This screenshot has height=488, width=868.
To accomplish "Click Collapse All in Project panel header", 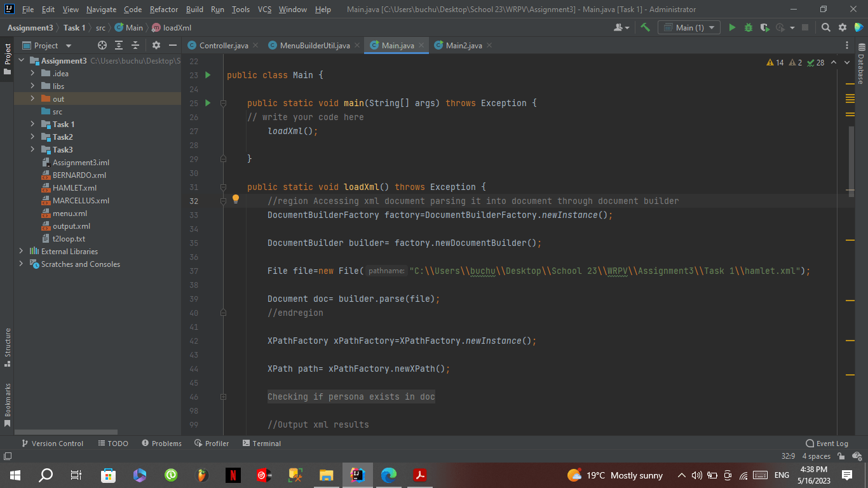I will pyautogui.click(x=135, y=45).
